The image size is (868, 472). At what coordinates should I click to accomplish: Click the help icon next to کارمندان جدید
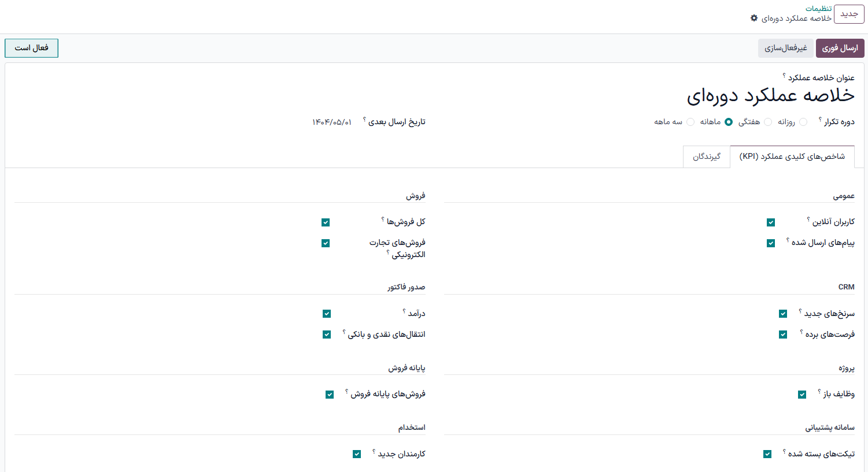point(374,451)
